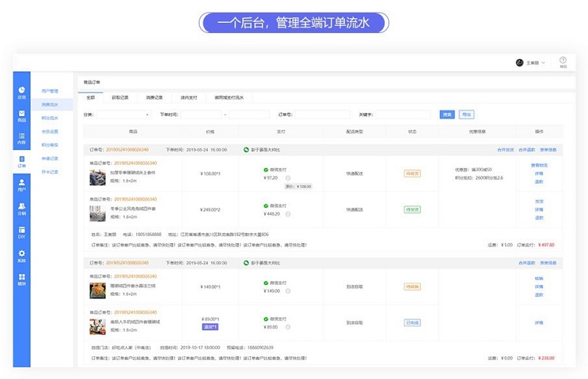The width and height of the screenshot is (588, 379).
Task: Open product thumbnail for ¥89.00*1 item
Action: [97, 326]
